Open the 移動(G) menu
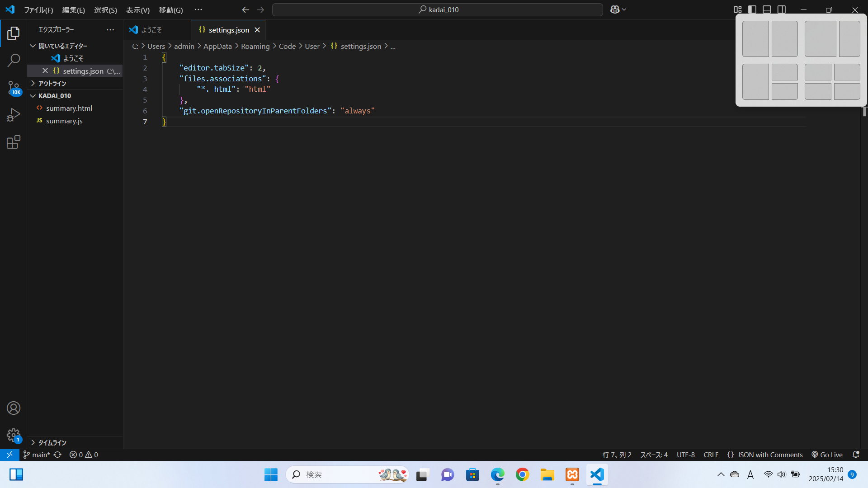Viewport: 868px width, 488px height. click(171, 9)
